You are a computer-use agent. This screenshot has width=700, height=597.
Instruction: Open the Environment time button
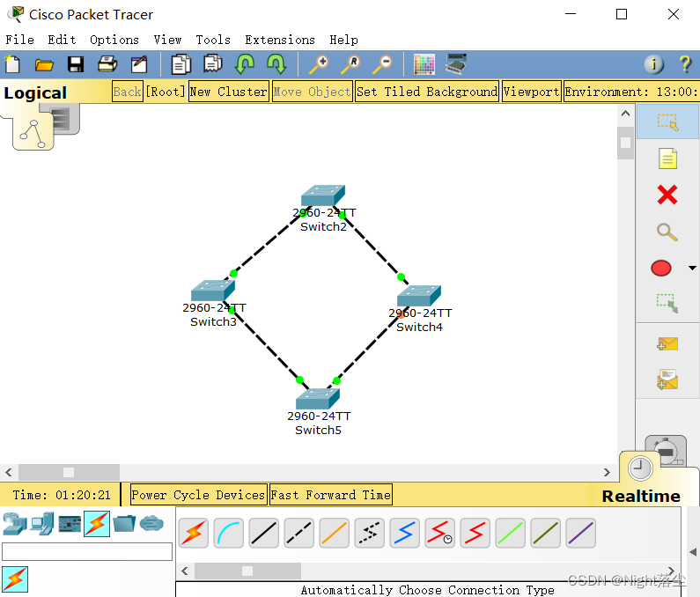[631, 92]
